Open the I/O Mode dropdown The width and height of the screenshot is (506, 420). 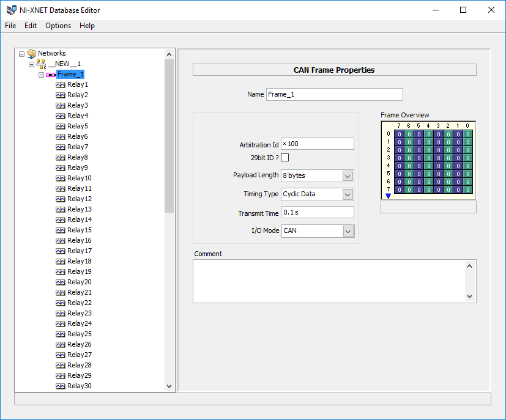348,231
